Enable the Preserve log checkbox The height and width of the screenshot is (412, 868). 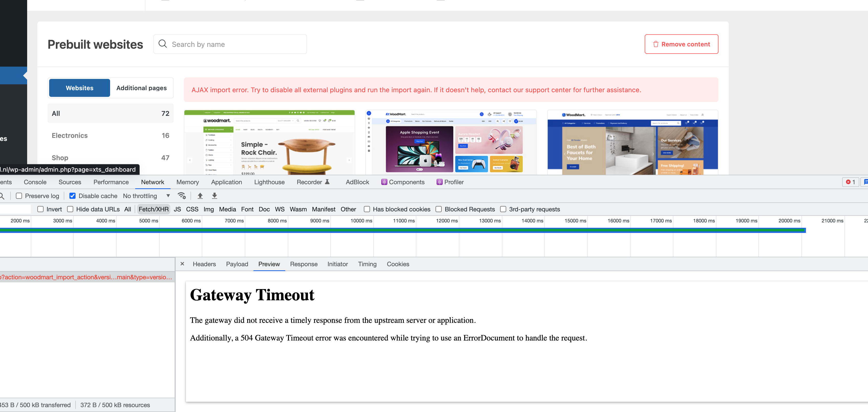[x=19, y=196]
